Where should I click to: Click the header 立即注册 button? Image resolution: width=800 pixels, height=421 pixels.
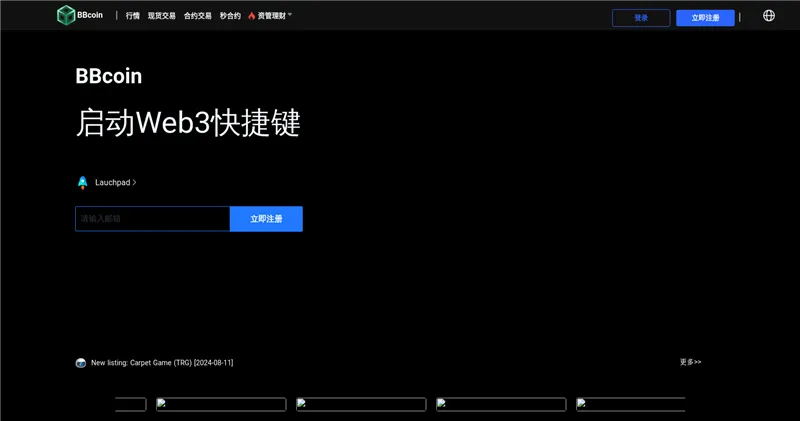705,18
